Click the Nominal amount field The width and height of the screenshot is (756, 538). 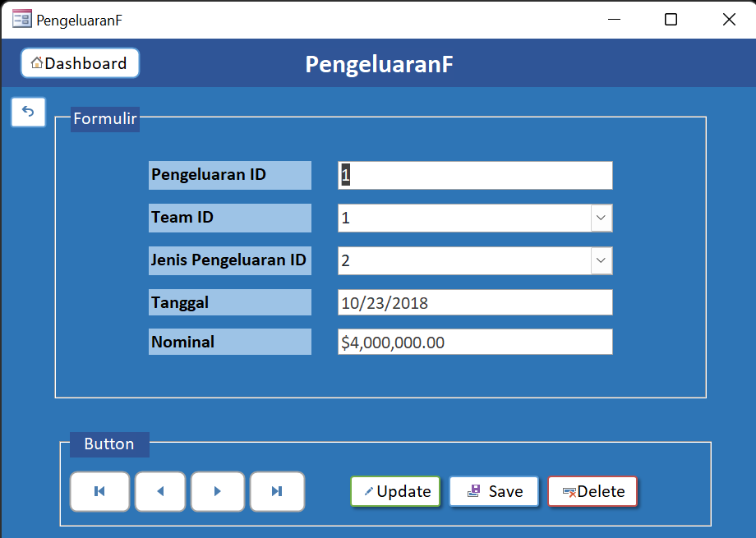pos(474,342)
